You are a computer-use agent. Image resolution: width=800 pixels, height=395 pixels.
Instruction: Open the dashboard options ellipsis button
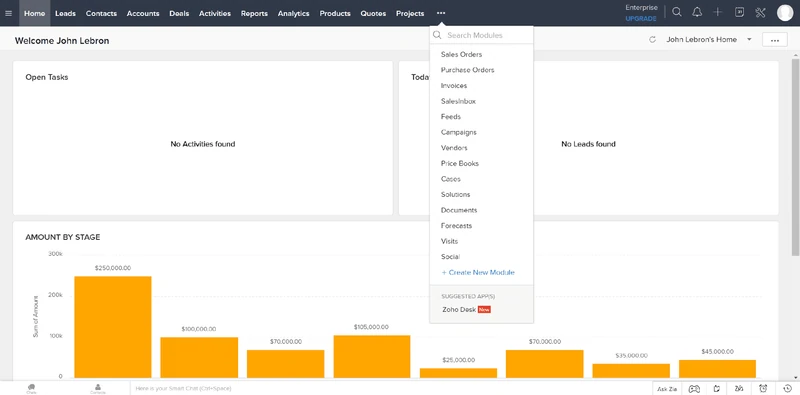(x=774, y=40)
